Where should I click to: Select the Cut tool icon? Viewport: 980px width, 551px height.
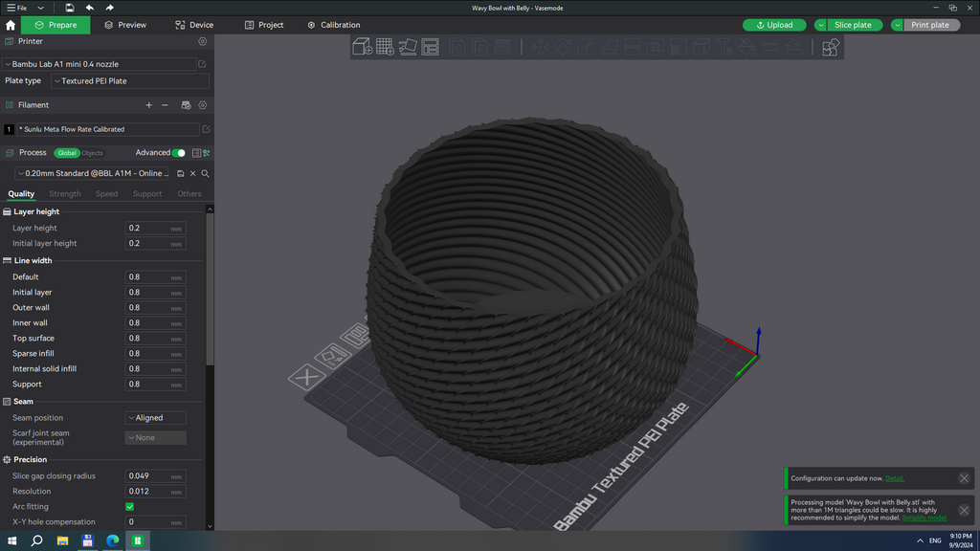point(633,47)
